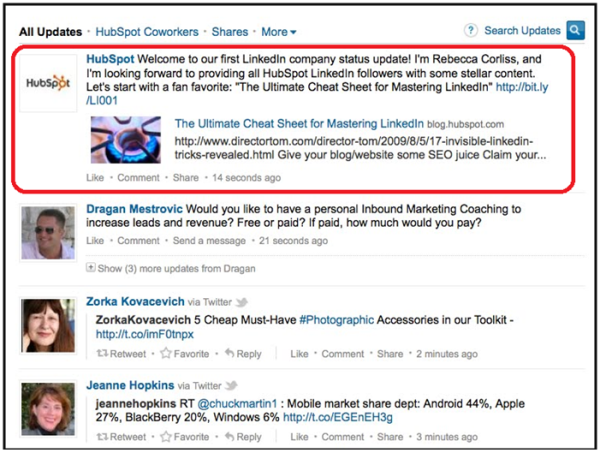Open the Ultimate Cheat Sheet article link

point(299,123)
